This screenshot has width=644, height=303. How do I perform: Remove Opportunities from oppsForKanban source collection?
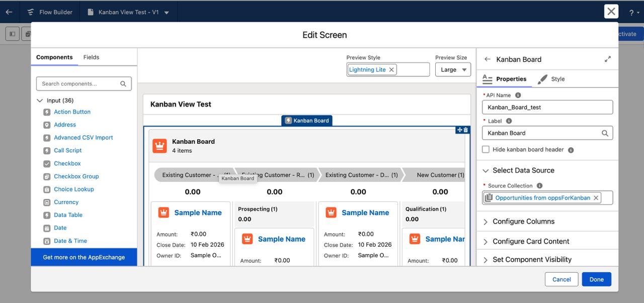[596, 198]
